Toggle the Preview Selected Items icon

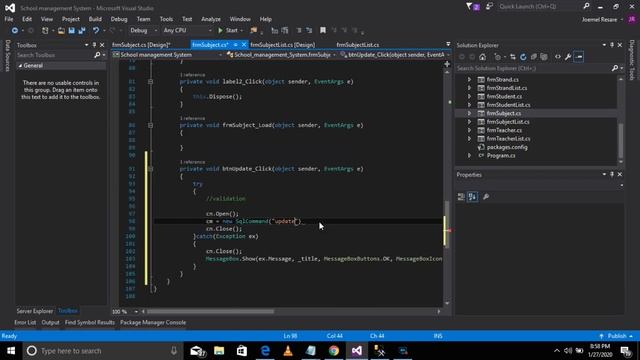[x=578, y=57]
